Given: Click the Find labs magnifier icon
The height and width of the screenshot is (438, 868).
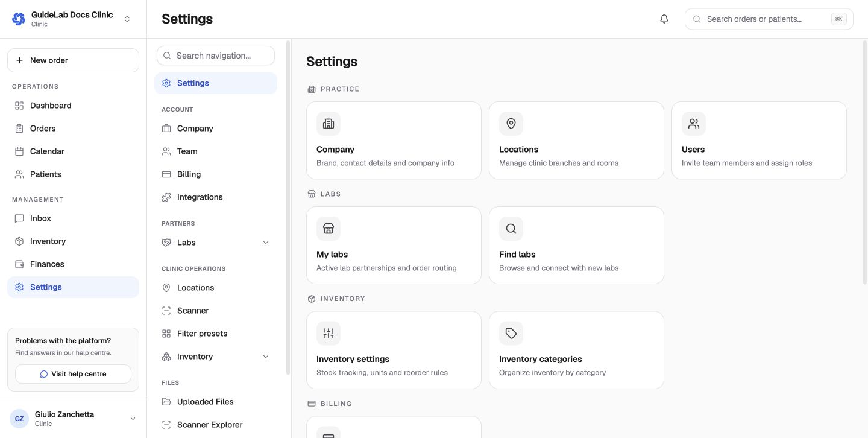Looking at the screenshot, I should (511, 229).
